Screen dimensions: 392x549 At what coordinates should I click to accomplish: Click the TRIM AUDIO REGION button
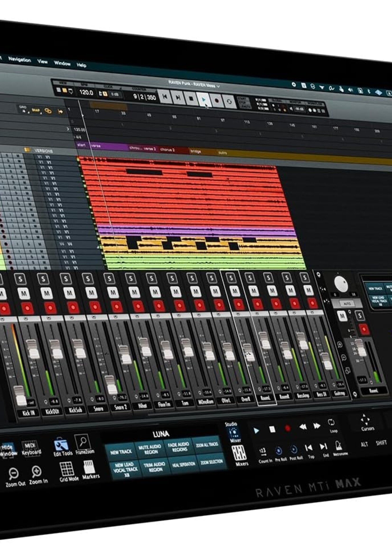tap(154, 467)
